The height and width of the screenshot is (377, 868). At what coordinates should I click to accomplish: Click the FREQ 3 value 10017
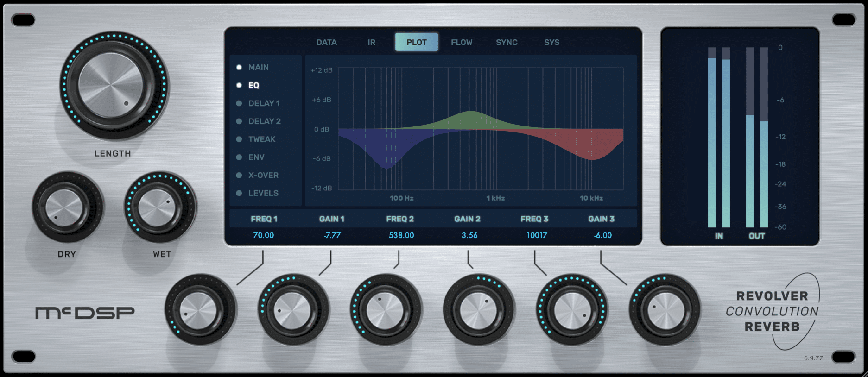[537, 235]
